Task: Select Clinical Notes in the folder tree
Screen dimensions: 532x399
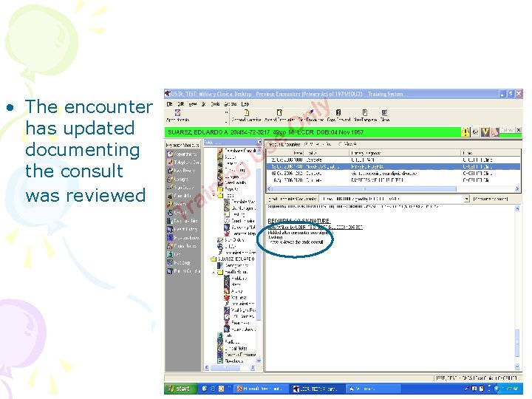Action: pyautogui.click(x=233, y=349)
